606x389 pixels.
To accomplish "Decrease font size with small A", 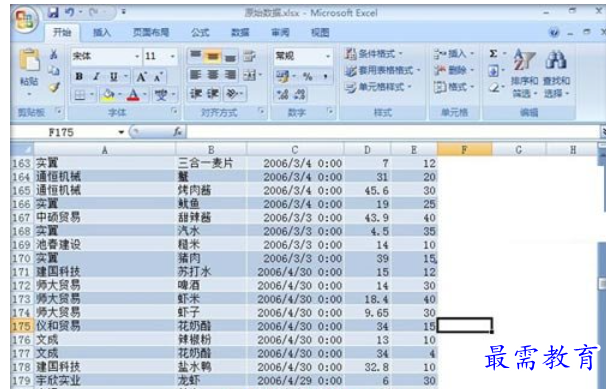I will click(x=158, y=76).
